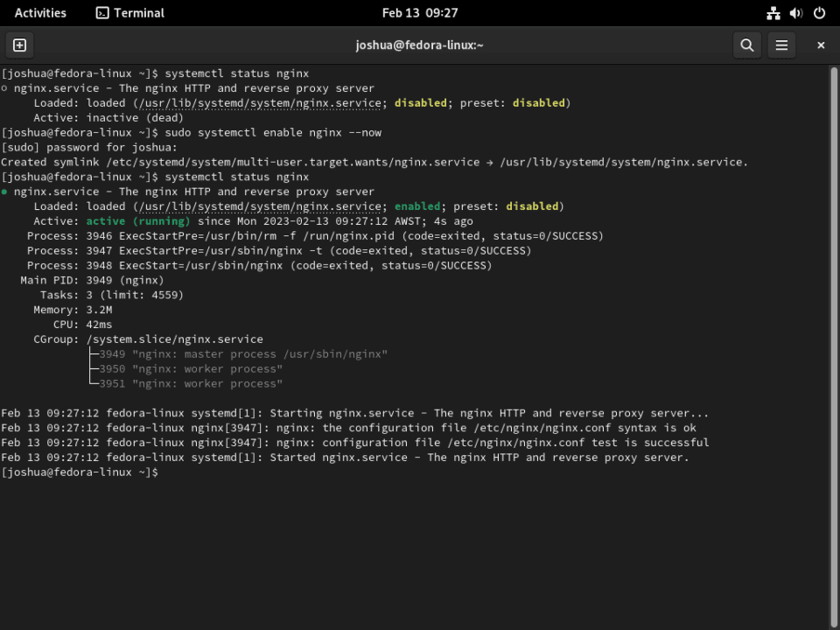This screenshot has width=840, height=630.
Task: Expand the Terminal preferences menu
Action: click(x=781, y=45)
